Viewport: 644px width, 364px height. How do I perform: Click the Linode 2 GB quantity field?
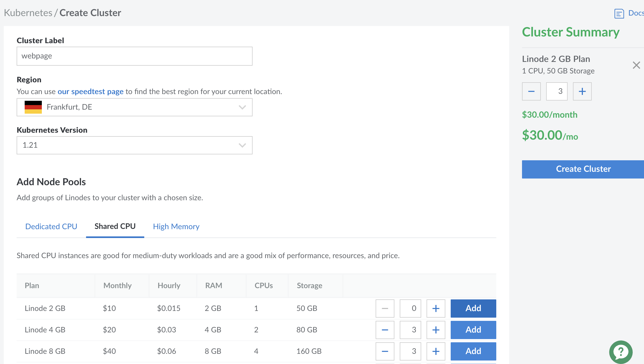pyautogui.click(x=410, y=308)
